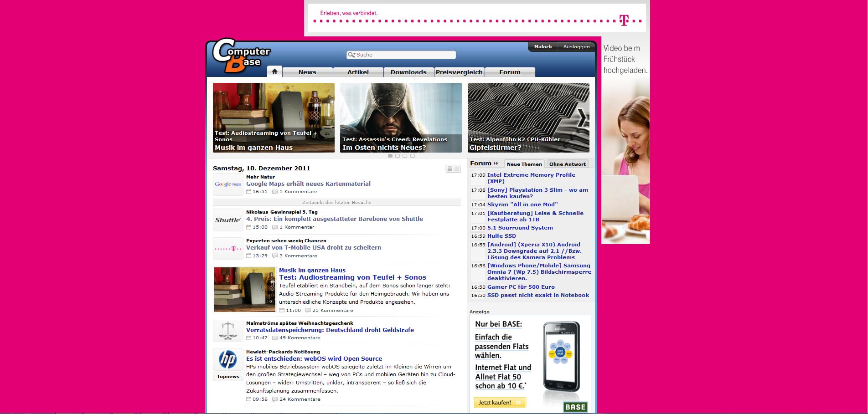Open forum thread Hulfe SSD

click(501, 236)
